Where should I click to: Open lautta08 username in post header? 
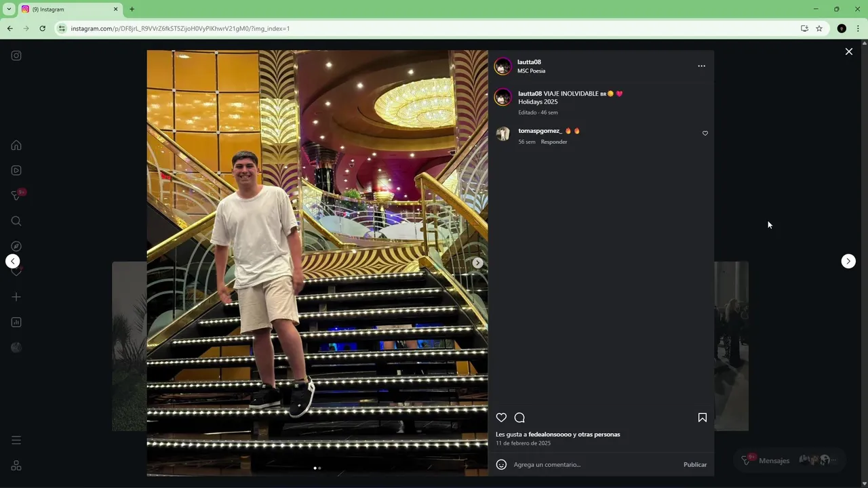coord(529,62)
